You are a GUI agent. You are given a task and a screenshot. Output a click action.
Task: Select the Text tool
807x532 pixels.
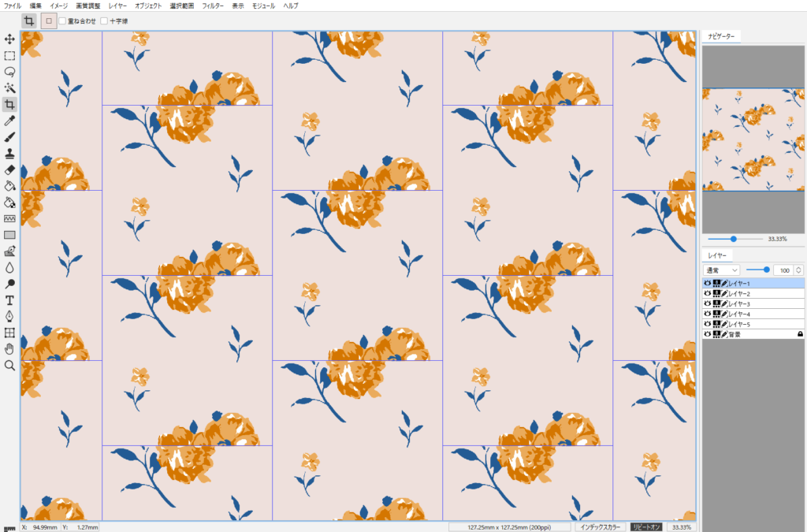point(9,300)
